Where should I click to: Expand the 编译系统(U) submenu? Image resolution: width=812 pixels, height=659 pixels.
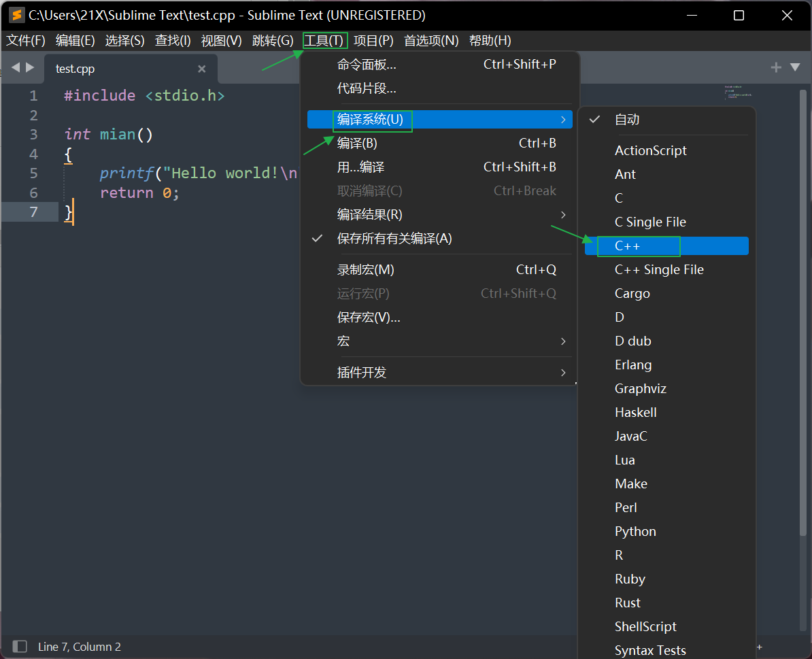click(x=439, y=120)
